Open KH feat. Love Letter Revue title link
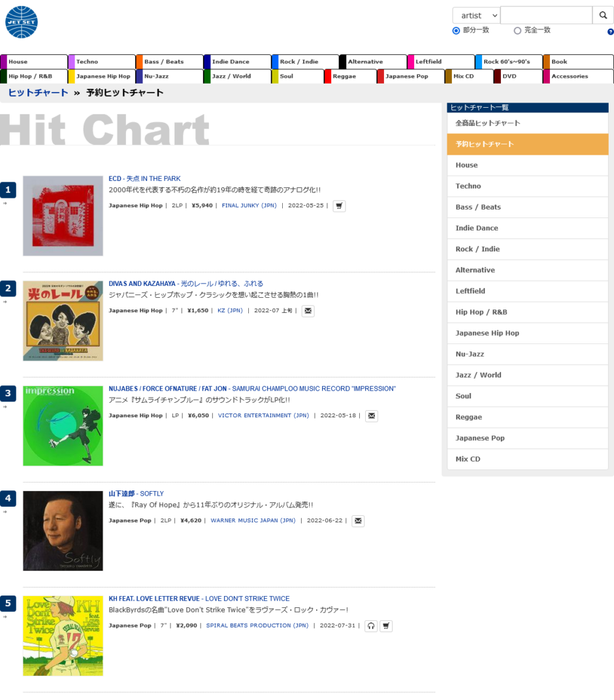This screenshot has width=614, height=700. [x=199, y=599]
